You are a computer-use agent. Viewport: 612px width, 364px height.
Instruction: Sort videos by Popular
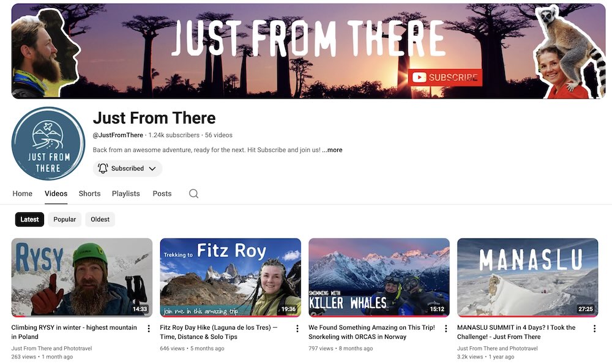[64, 219]
